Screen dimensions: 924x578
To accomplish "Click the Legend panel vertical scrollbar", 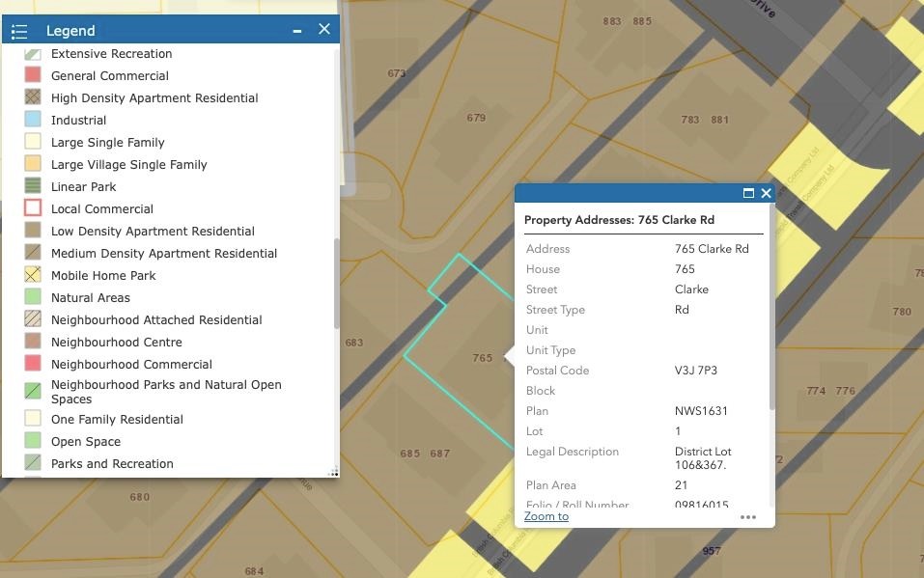I will [x=335, y=283].
